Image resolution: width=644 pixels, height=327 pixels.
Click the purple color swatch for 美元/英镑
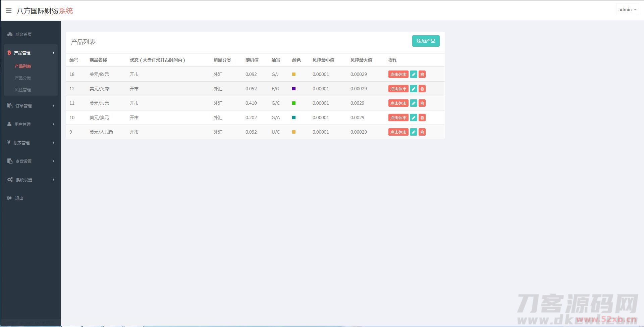coord(294,89)
